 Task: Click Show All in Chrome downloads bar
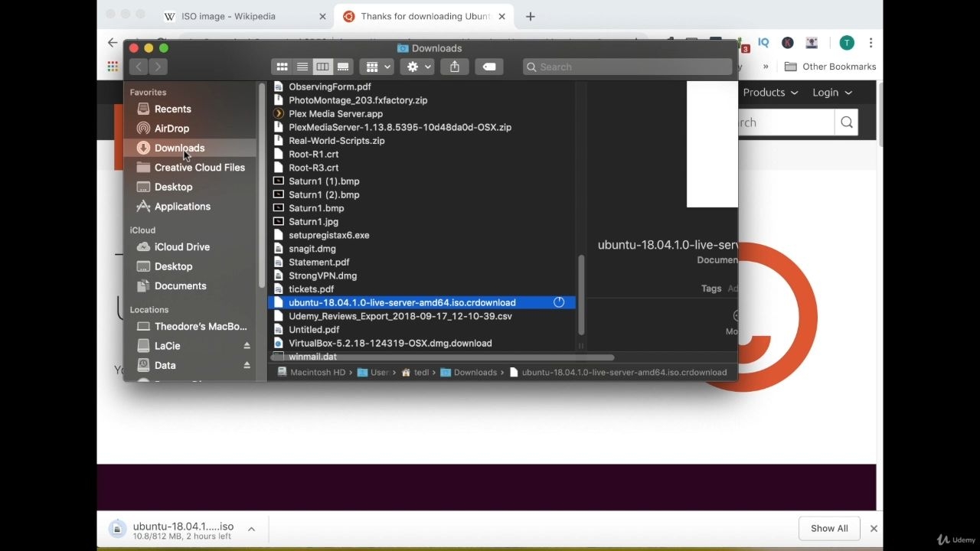click(829, 528)
